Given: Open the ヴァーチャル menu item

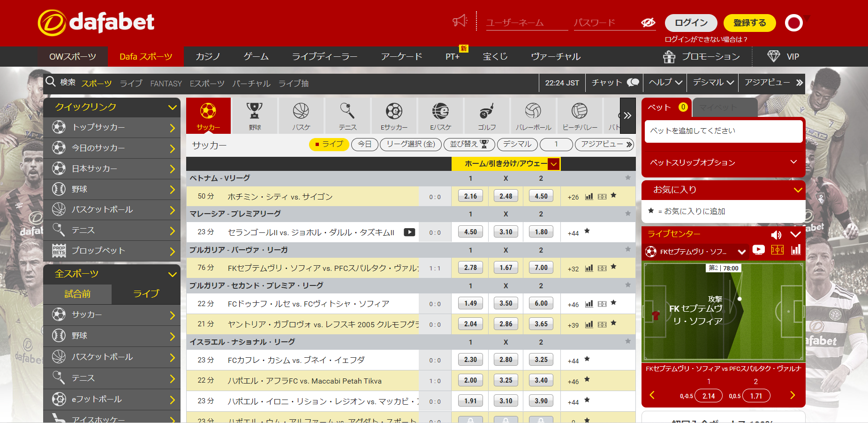Looking at the screenshot, I should 556,57.
